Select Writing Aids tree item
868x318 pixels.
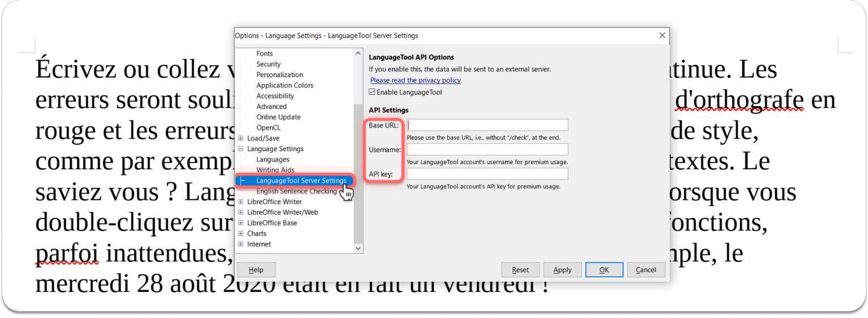(x=276, y=170)
